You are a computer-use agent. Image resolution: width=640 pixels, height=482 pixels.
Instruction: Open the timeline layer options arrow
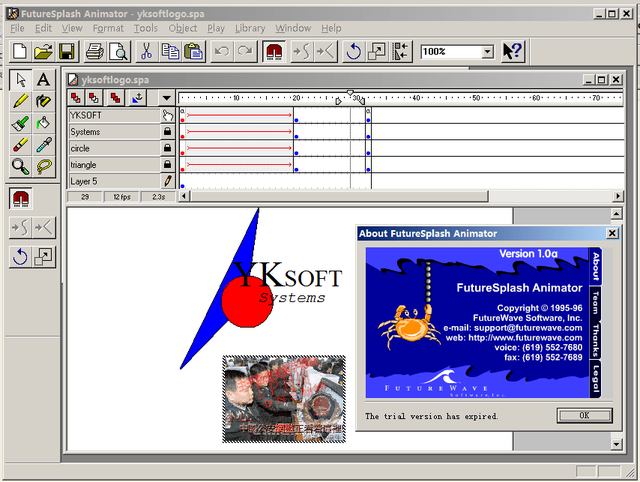166,98
